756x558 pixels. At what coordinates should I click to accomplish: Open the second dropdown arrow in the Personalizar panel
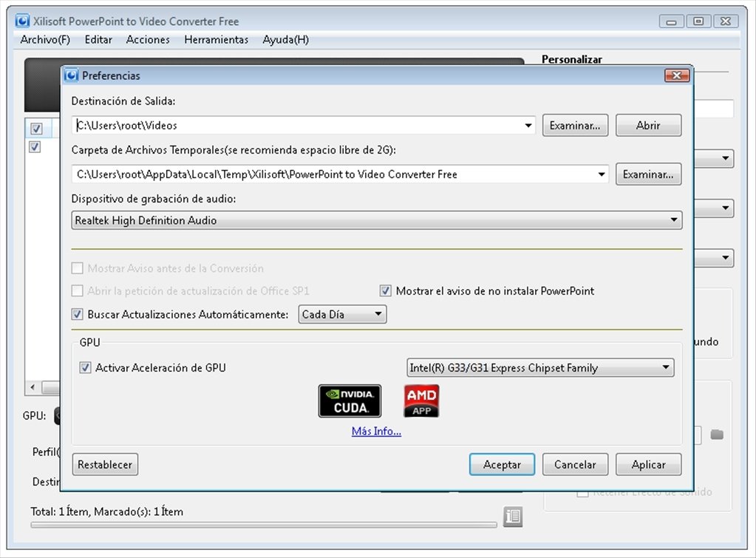726,208
